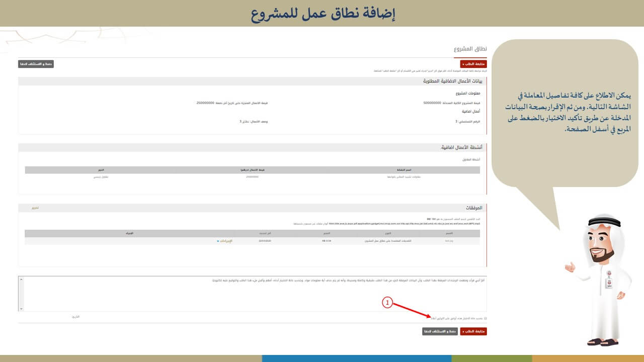644x362 pixels.
Task: Click the ID badge on the mascot's chest
Action: (608, 282)
